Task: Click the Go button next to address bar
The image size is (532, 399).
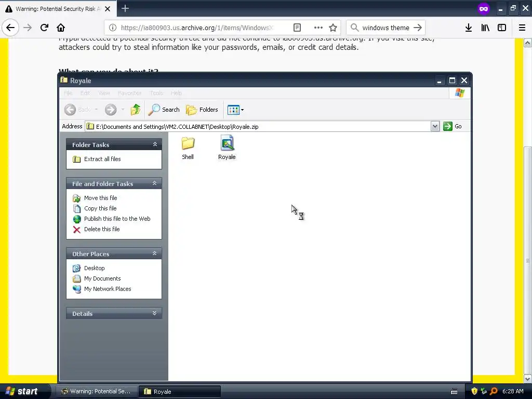Action: click(453, 127)
